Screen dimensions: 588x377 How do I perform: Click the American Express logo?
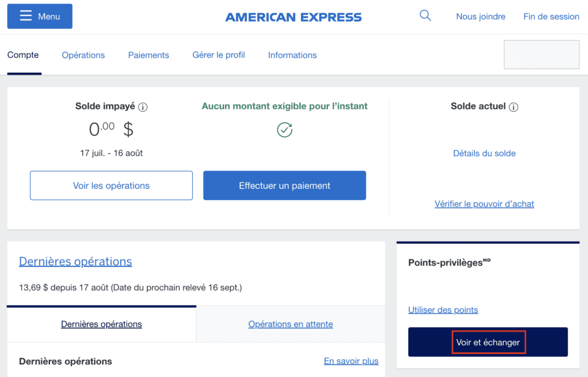[293, 16]
